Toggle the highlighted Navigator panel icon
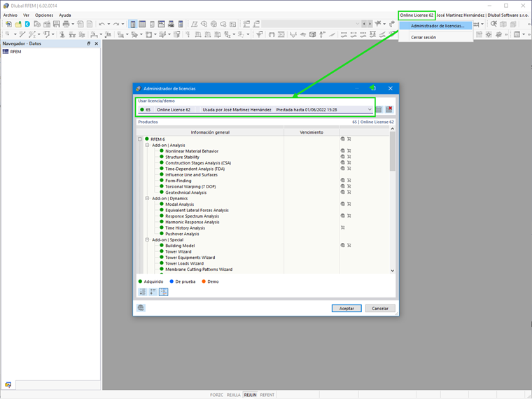Viewport: 532px width, 399px height. [133, 24]
